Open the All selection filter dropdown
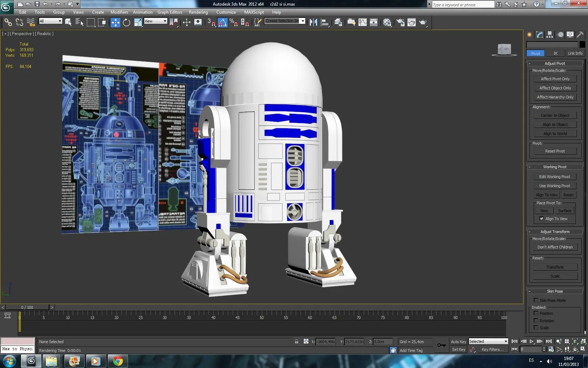588x368 pixels. point(50,21)
